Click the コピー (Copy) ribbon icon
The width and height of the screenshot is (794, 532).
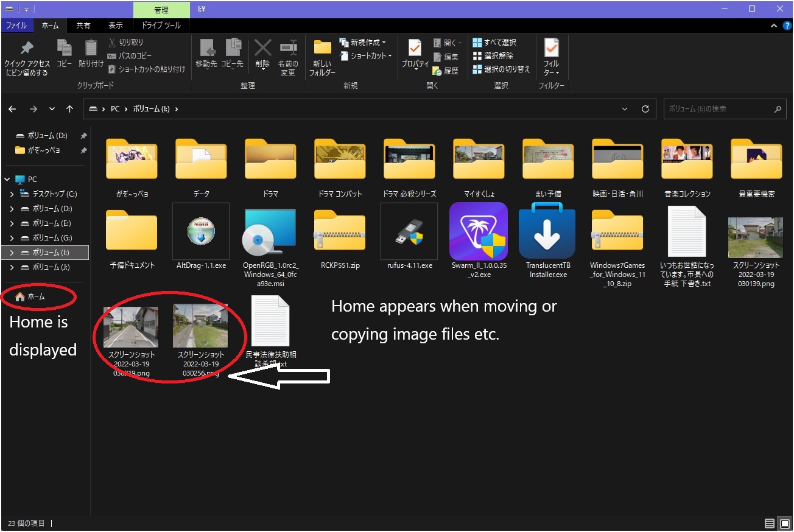[x=64, y=48]
